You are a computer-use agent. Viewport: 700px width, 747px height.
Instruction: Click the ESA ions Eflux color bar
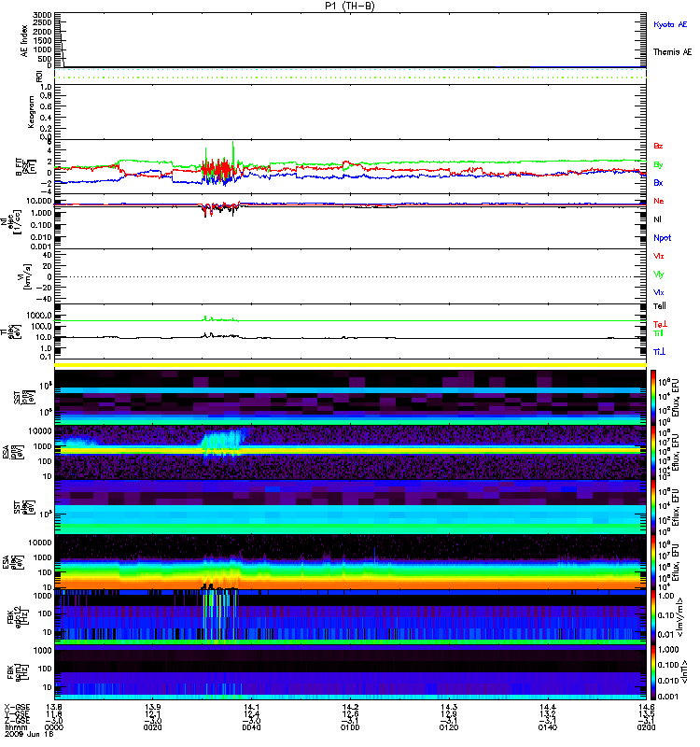tap(653, 452)
